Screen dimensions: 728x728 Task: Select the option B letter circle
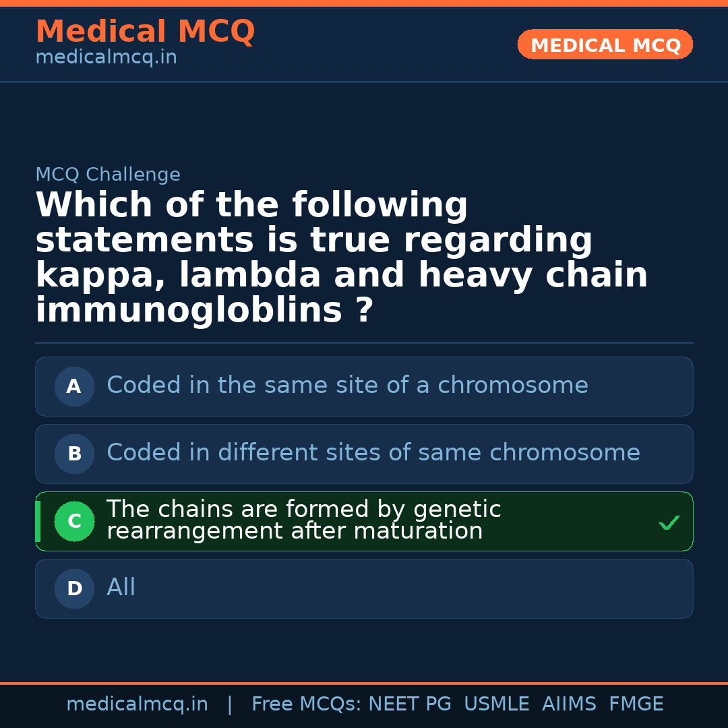[74, 454]
